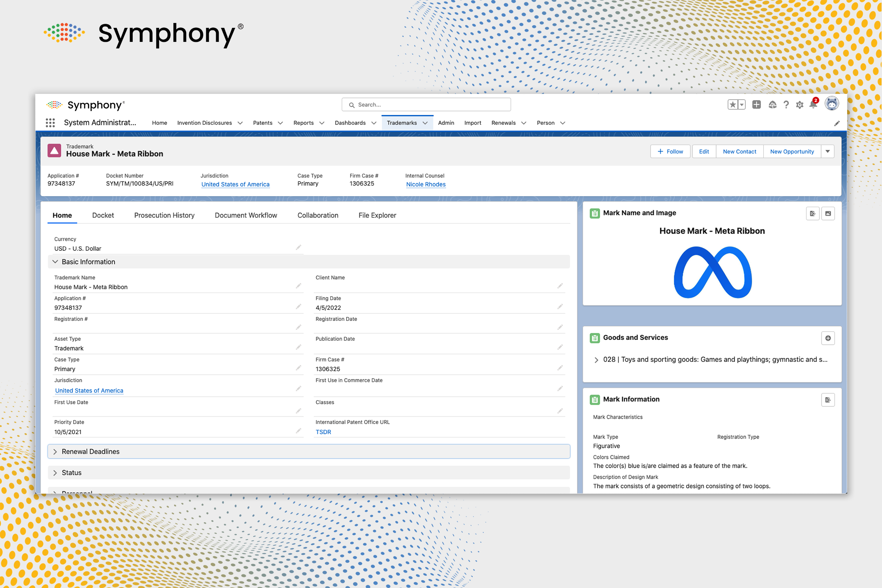
Task: Open the Trademarks menu
Action: pyautogui.click(x=407, y=123)
